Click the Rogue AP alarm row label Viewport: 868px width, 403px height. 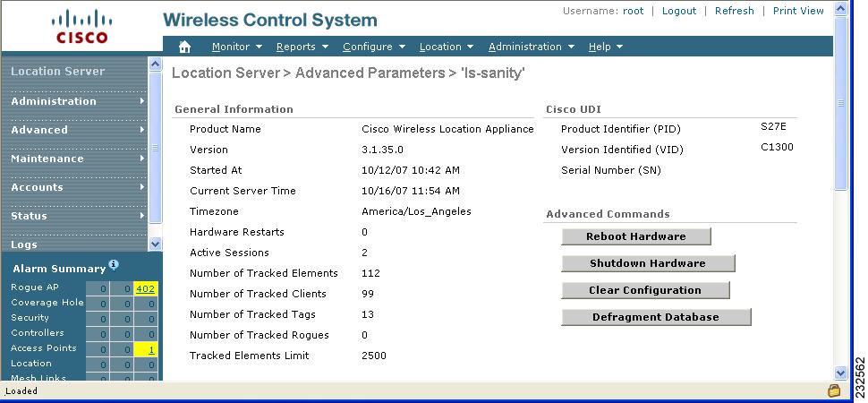34,287
